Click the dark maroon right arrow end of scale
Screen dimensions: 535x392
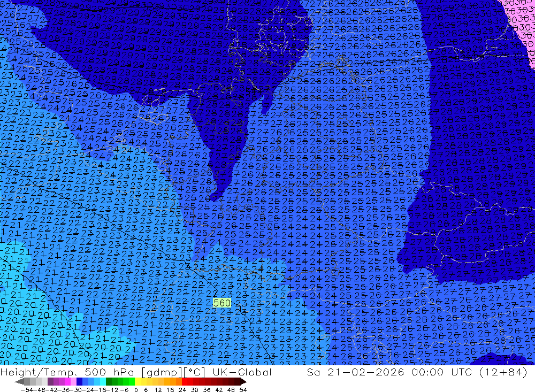coord(243,382)
